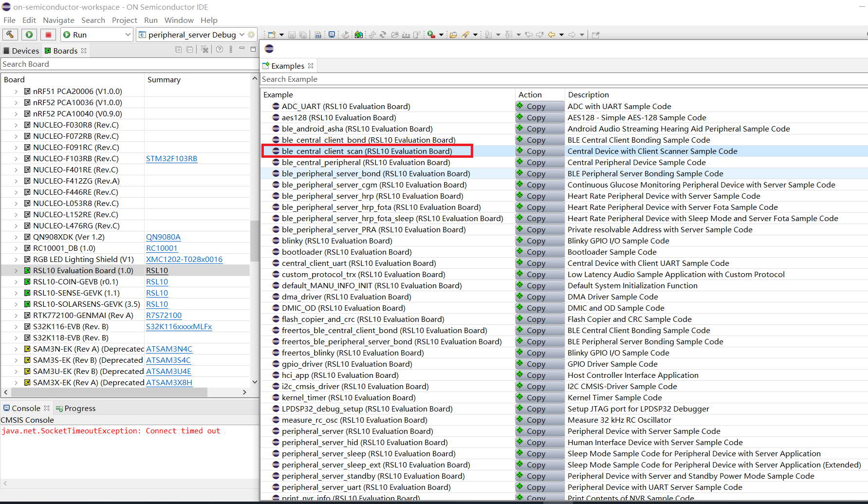The height and width of the screenshot is (504, 868).
Task: Click the Description column header
Action: [716, 94]
